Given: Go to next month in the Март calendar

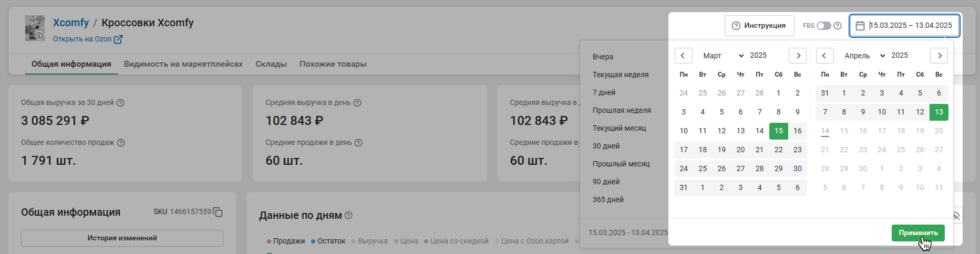Looking at the screenshot, I should pyautogui.click(x=798, y=56).
